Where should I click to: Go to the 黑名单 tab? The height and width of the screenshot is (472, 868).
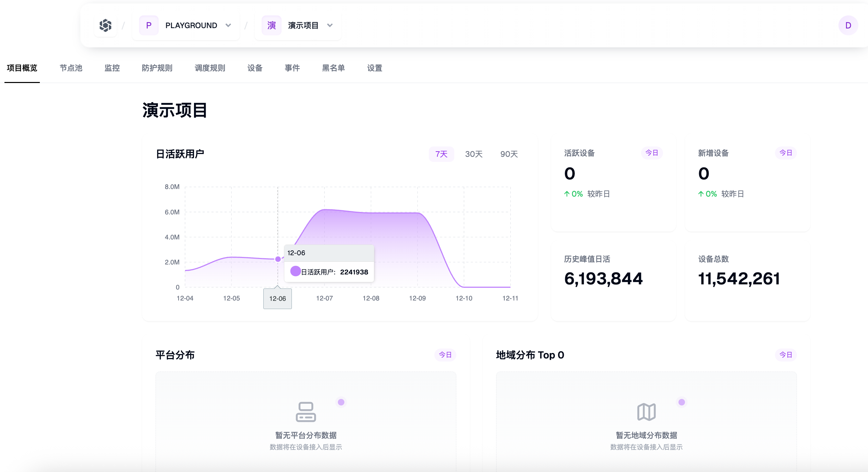point(333,68)
